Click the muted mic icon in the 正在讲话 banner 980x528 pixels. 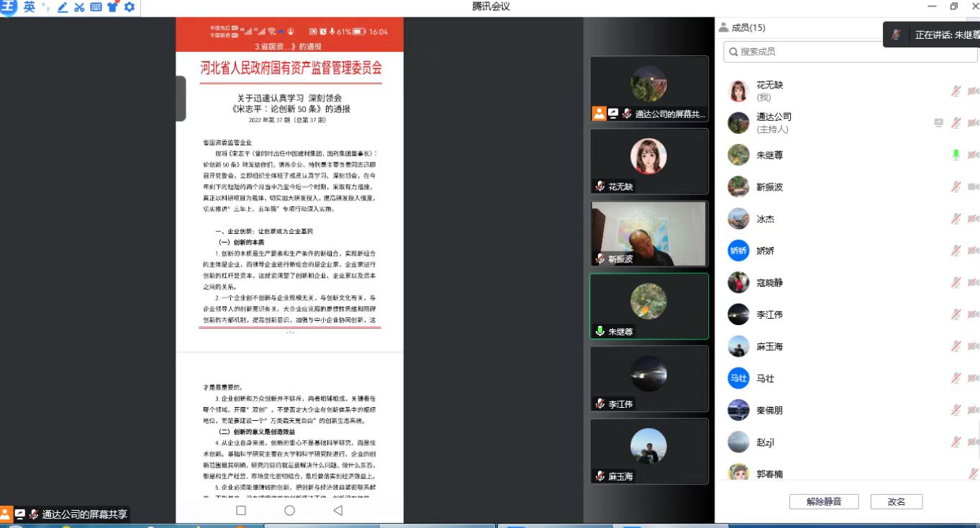click(x=897, y=35)
